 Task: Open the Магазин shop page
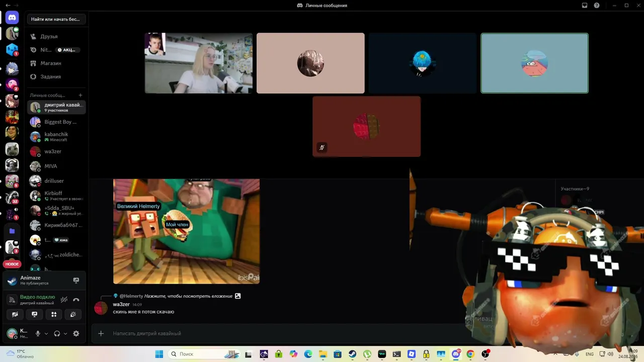click(x=56, y=63)
